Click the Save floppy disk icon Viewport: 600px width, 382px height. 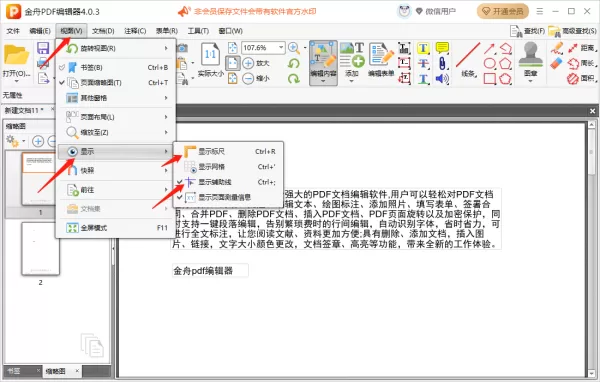click(x=43, y=48)
